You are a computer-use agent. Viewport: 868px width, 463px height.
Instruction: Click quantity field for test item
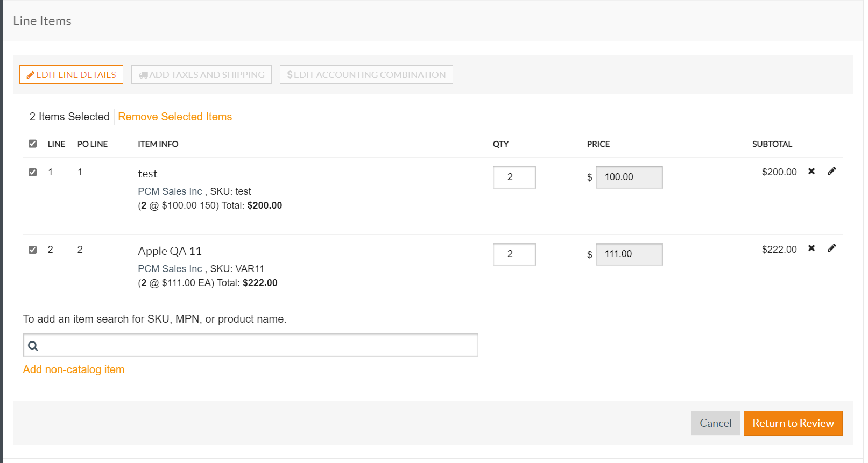coord(514,177)
